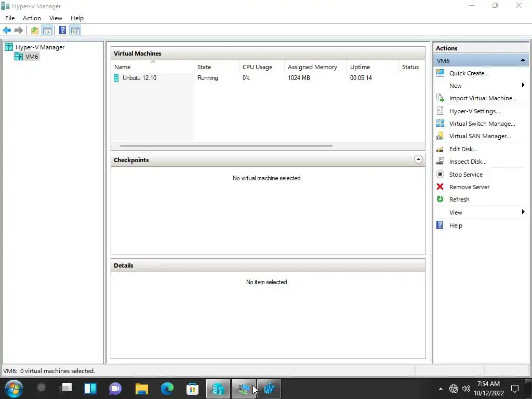The height and width of the screenshot is (399, 532).
Task: Select Hyper-V Manager root node icon
Action: click(9, 47)
